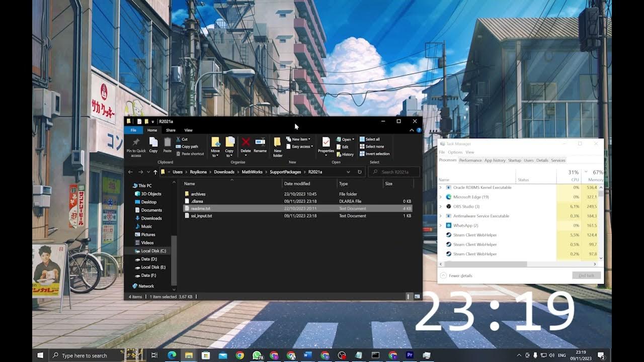Image resolution: width=644 pixels, height=362 pixels.
Task: Click the Explorer Back arrow
Action: tap(131, 172)
